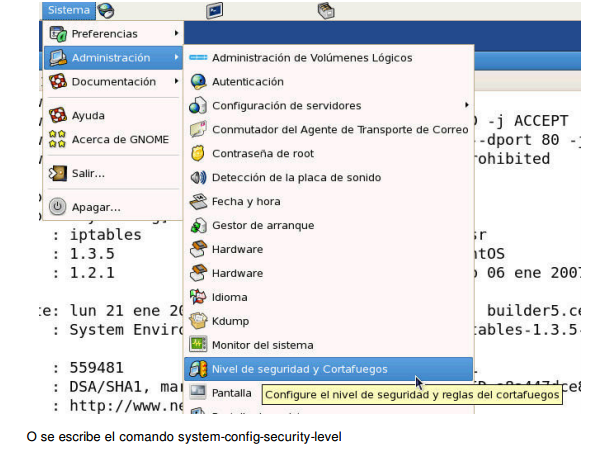This screenshot has height=452, width=605.
Task: Click the Fecha y hora icon
Action: (198, 202)
